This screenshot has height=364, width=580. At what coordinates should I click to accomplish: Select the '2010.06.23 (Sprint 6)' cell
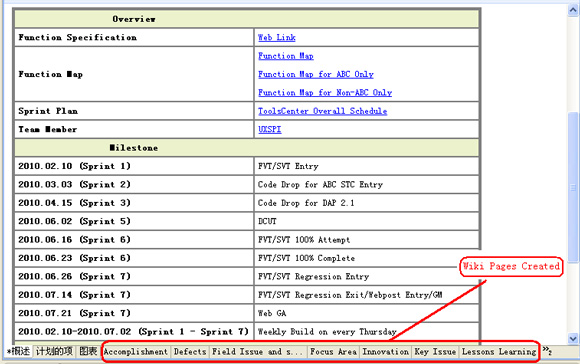pos(134,258)
